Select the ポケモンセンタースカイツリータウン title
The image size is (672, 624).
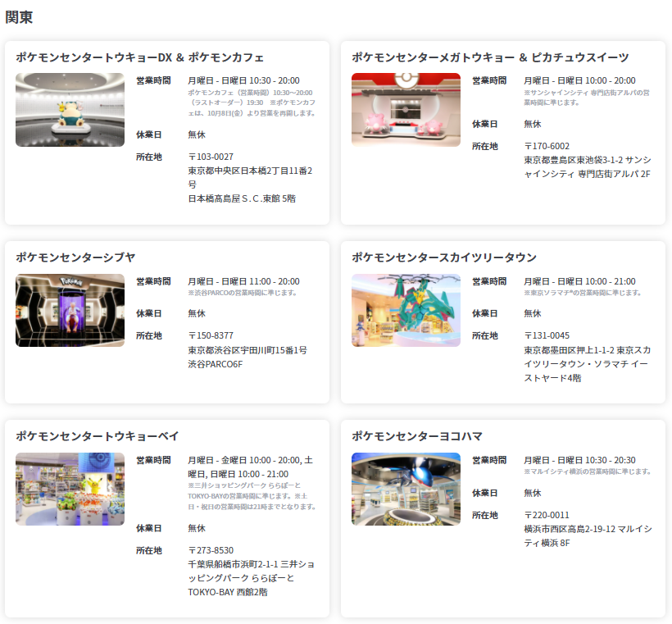click(444, 257)
